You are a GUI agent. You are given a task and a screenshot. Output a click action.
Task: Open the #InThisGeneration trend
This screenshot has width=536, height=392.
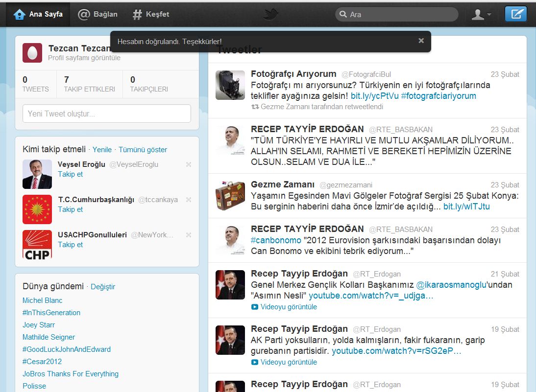tap(51, 313)
